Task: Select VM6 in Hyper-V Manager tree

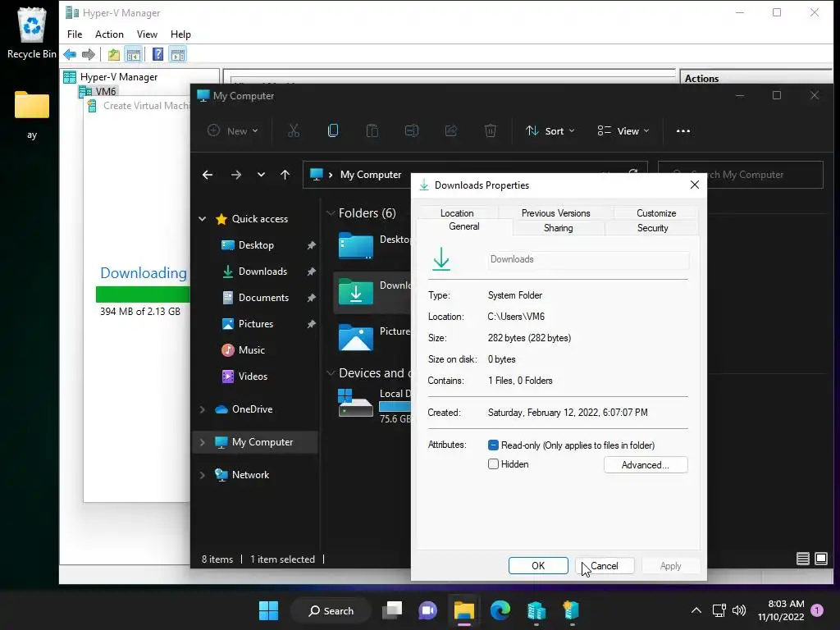Action: [x=106, y=92]
